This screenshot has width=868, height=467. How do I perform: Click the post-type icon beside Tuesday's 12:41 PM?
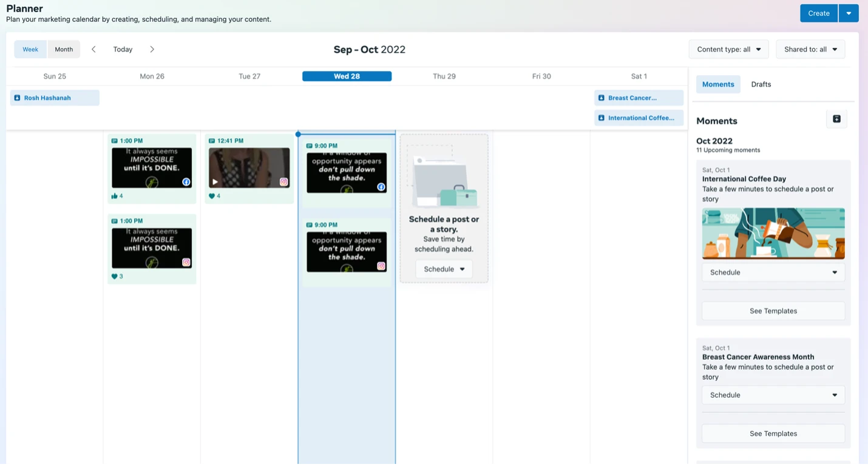(x=212, y=141)
